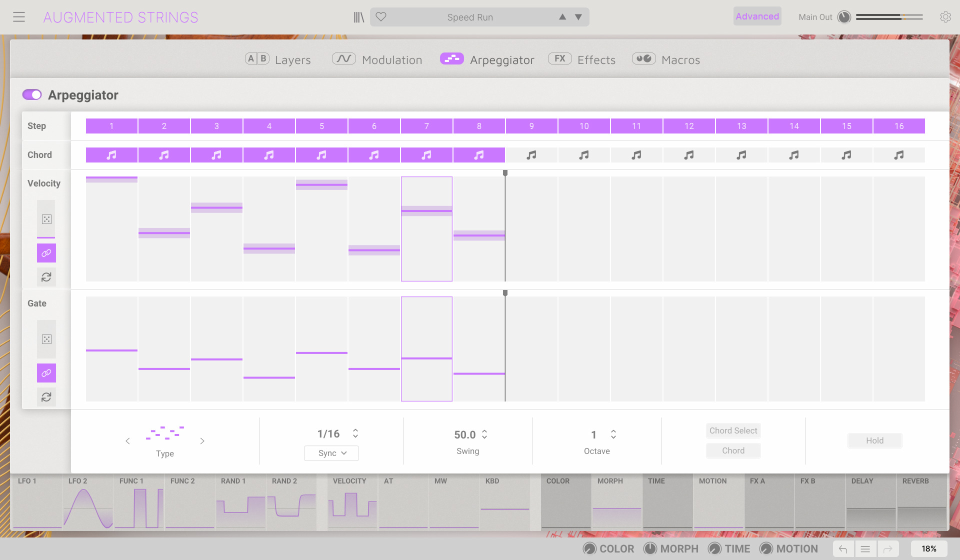The image size is (960, 560).
Task: Click the COLOR macro knob
Action: tap(590, 548)
